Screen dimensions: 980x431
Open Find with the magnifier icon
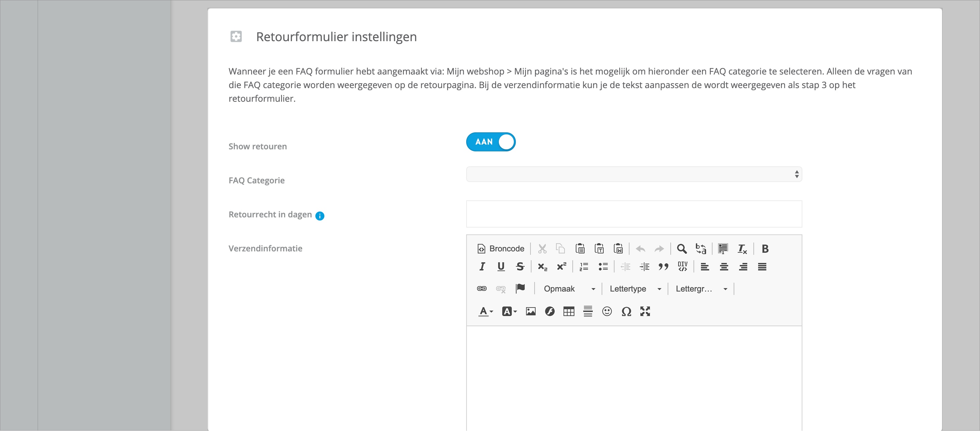(x=682, y=248)
